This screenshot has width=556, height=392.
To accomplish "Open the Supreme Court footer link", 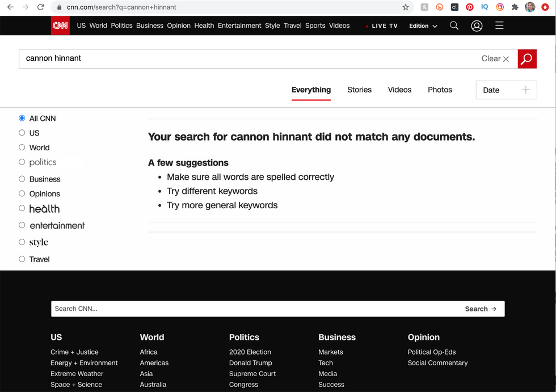I will 252,374.
